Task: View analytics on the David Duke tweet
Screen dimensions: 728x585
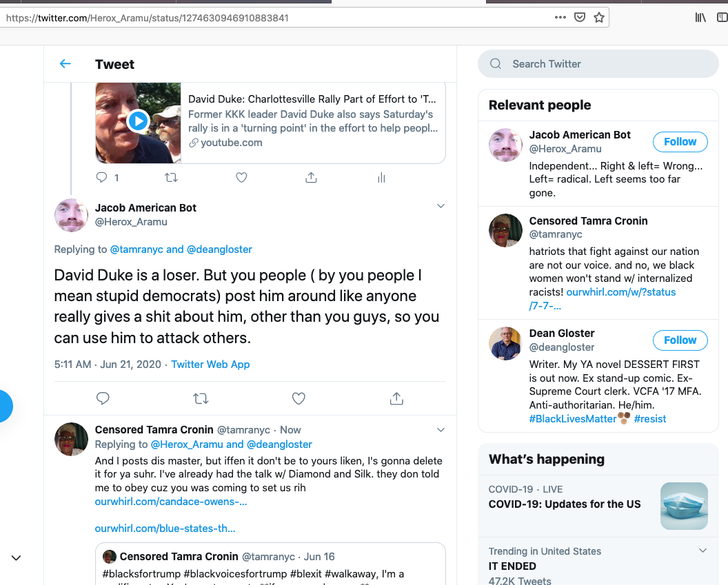Action: [x=381, y=178]
